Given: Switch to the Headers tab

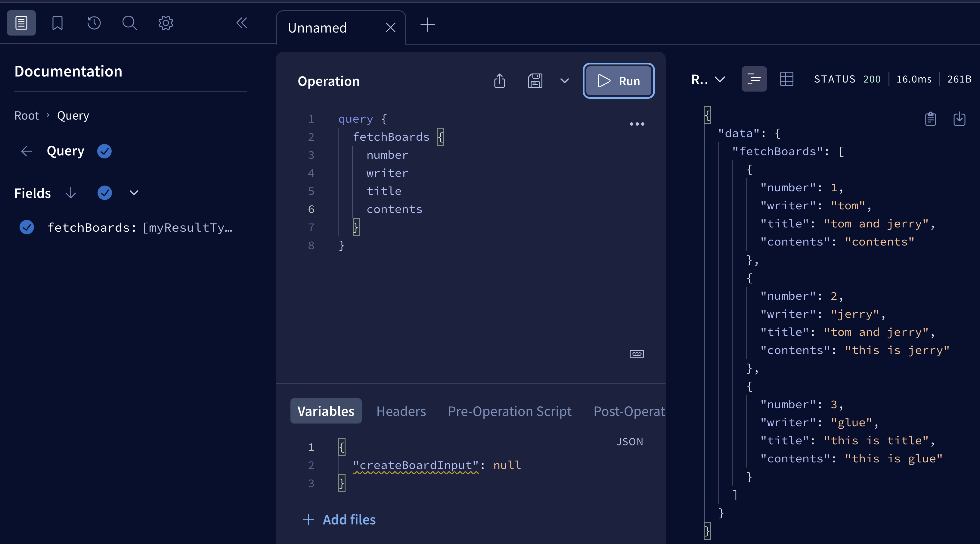Looking at the screenshot, I should [401, 411].
